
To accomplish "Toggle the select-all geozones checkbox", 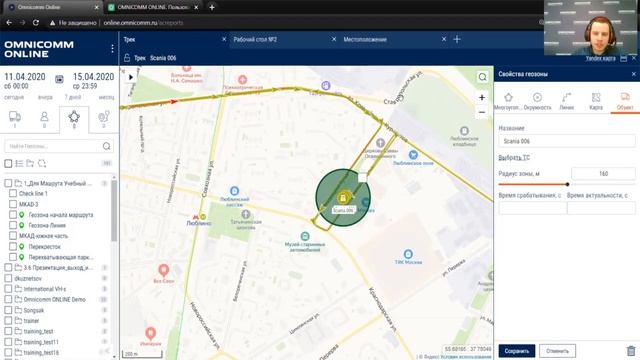I will (8, 163).
